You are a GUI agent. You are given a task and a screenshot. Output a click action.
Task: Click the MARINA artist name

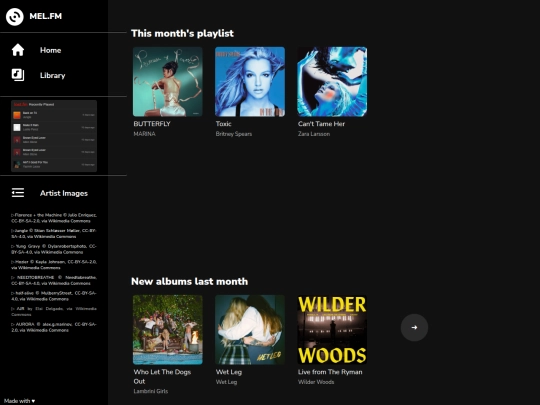click(144, 134)
